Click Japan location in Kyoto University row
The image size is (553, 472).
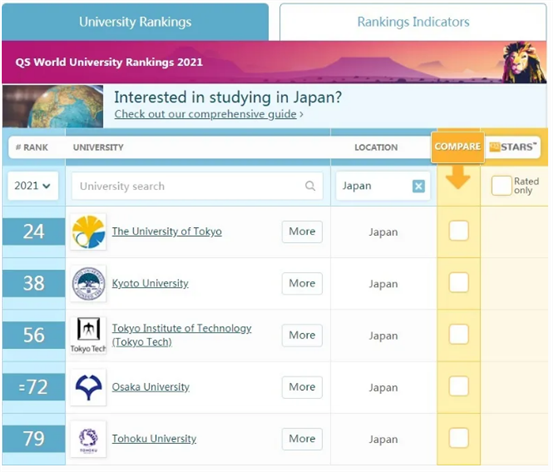(x=383, y=284)
